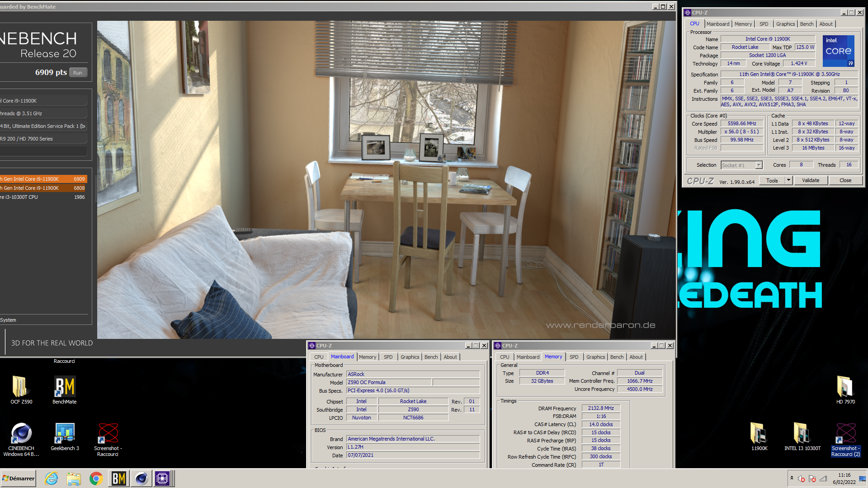Switch to Graphics tab in Memory CPU-Z window
This screenshot has width=868, height=488.
click(596, 357)
